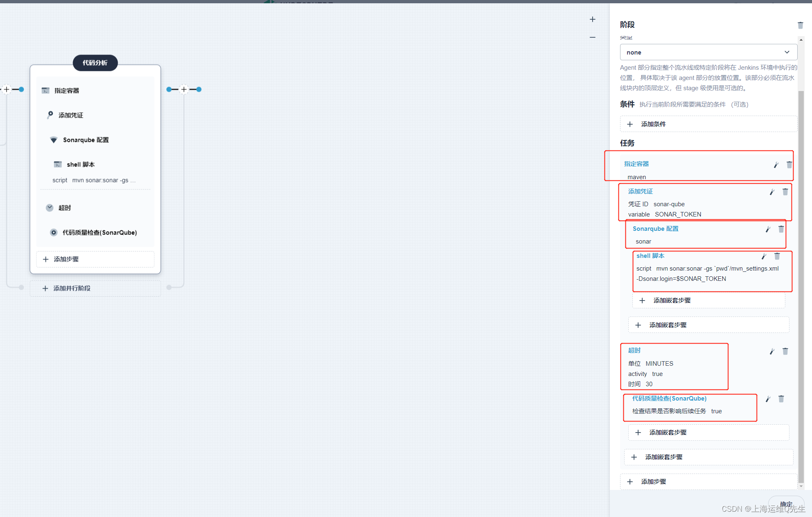Add a stage before 代码分析 via plus connector
This screenshot has height=517, width=812.
coord(7,89)
